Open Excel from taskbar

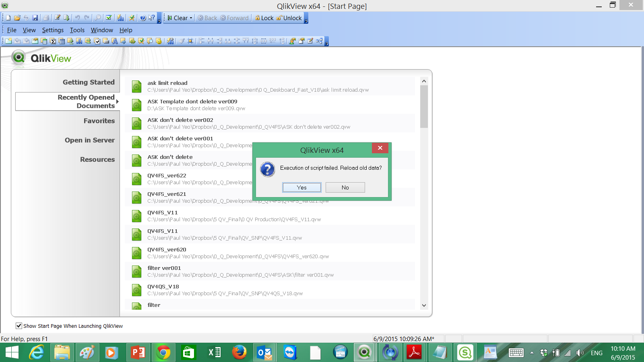[x=215, y=353]
